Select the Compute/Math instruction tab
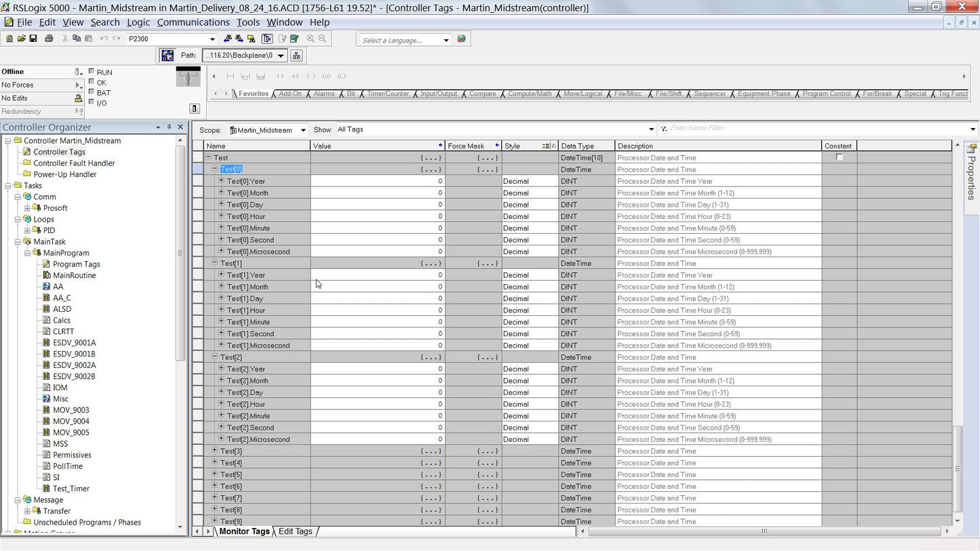Image resolution: width=980 pixels, height=551 pixels. (529, 94)
